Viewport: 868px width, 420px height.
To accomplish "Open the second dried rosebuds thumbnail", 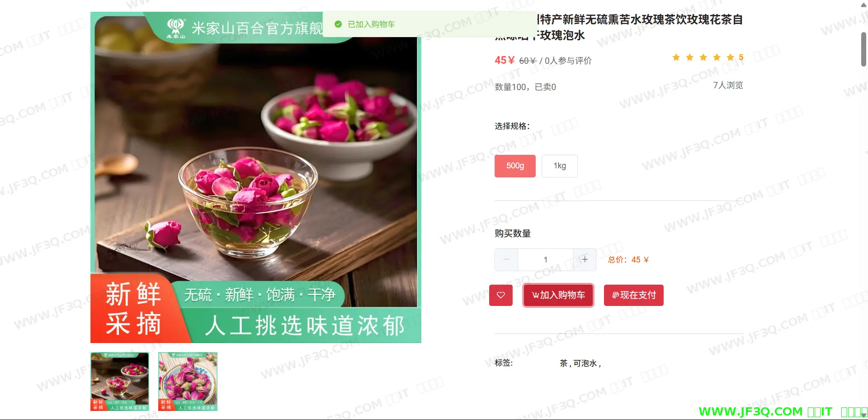I will tap(188, 382).
